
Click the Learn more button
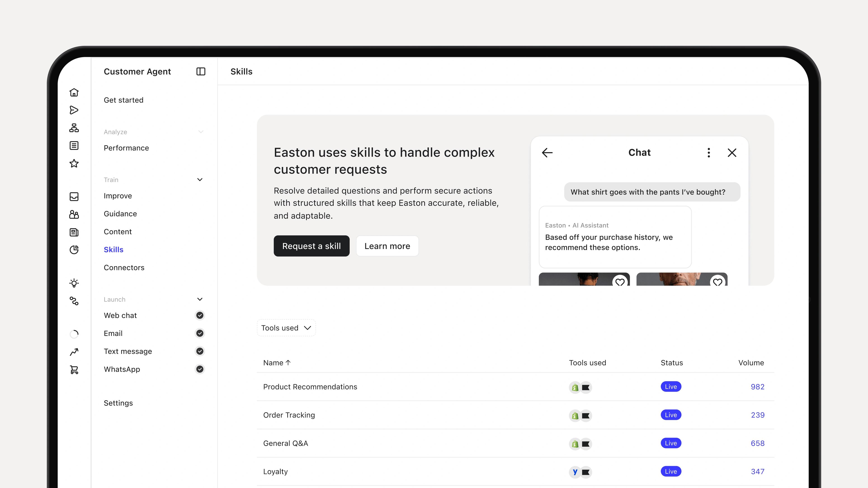click(387, 246)
